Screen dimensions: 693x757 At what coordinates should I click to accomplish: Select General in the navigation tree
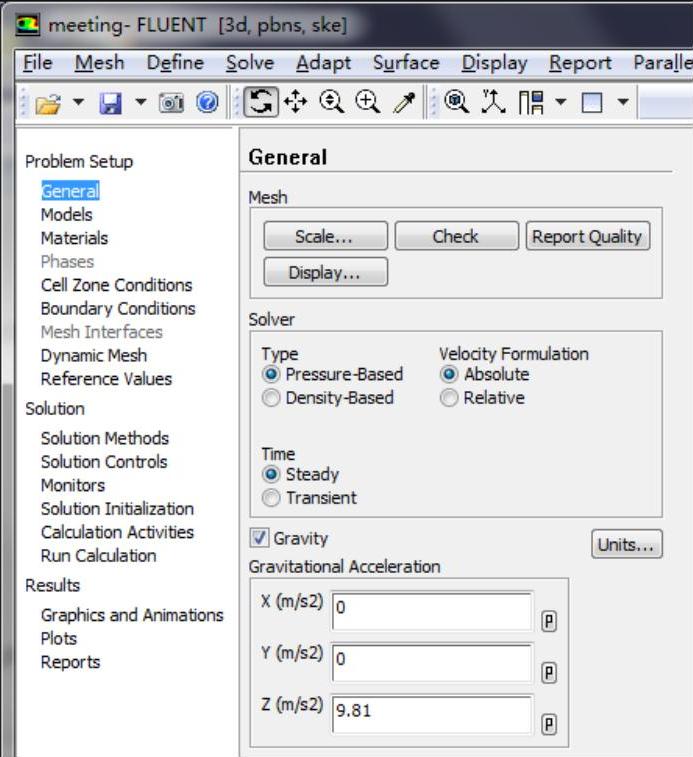click(x=71, y=191)
